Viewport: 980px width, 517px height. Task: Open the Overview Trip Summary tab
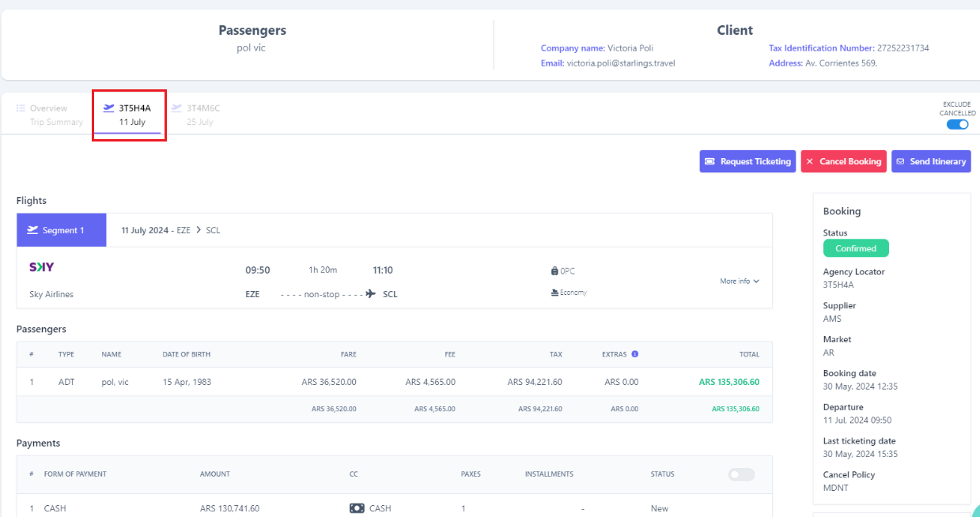pyautogui.click(x=49, y=115)
